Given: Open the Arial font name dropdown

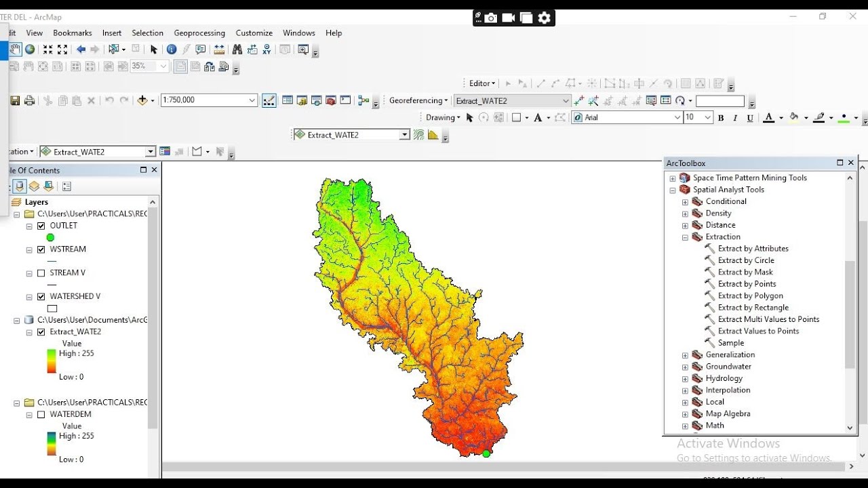Looking at the screenshot, I should pyautogui.click(x=677, y=118).
